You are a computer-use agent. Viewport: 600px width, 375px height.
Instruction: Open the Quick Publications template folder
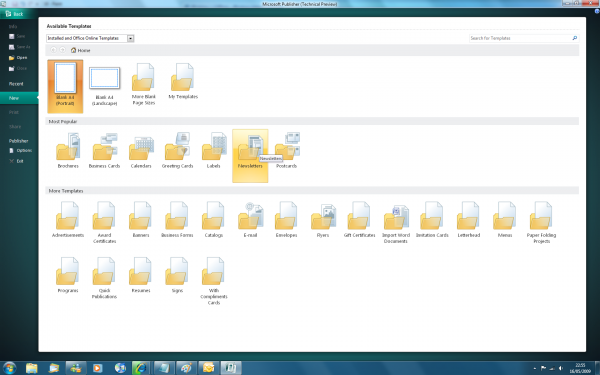pyautogui.click(x=104, y=278)
